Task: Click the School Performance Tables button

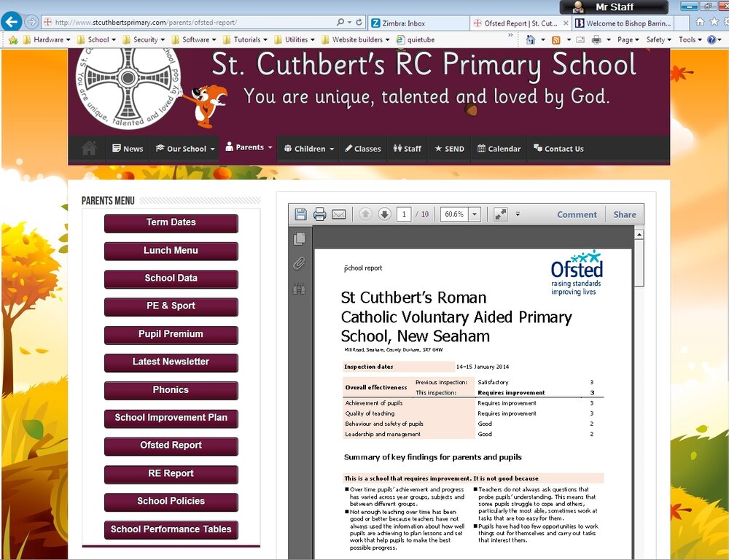Action: pos(171,530)
